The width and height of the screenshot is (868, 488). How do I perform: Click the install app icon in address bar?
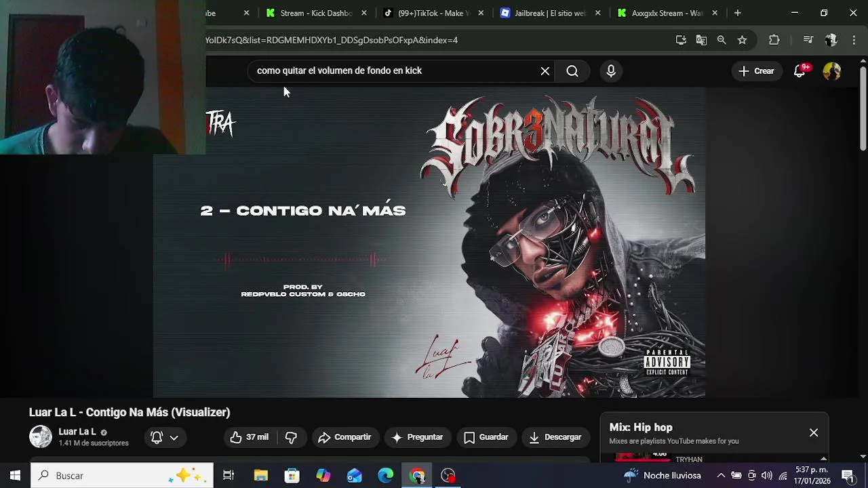[681, 40]
